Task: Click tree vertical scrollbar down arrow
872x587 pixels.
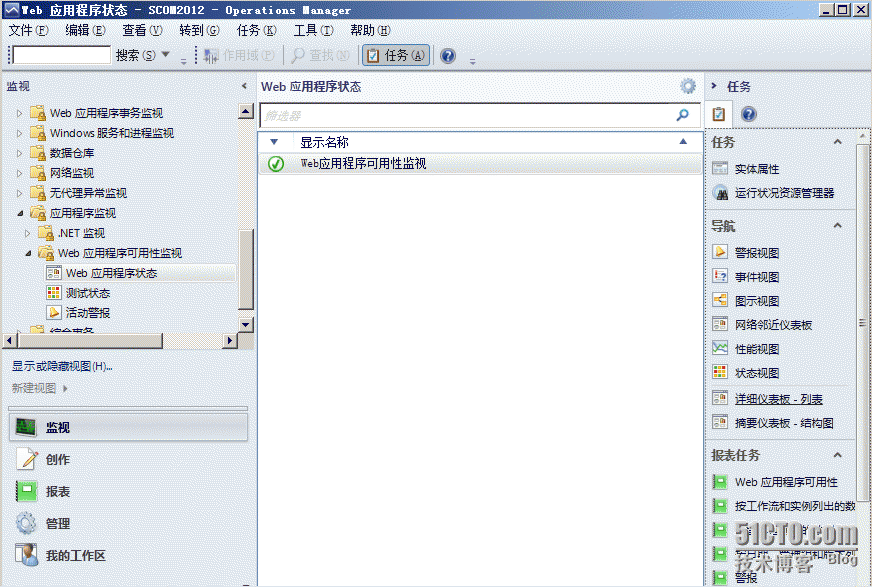Action: tap(246, 325)
